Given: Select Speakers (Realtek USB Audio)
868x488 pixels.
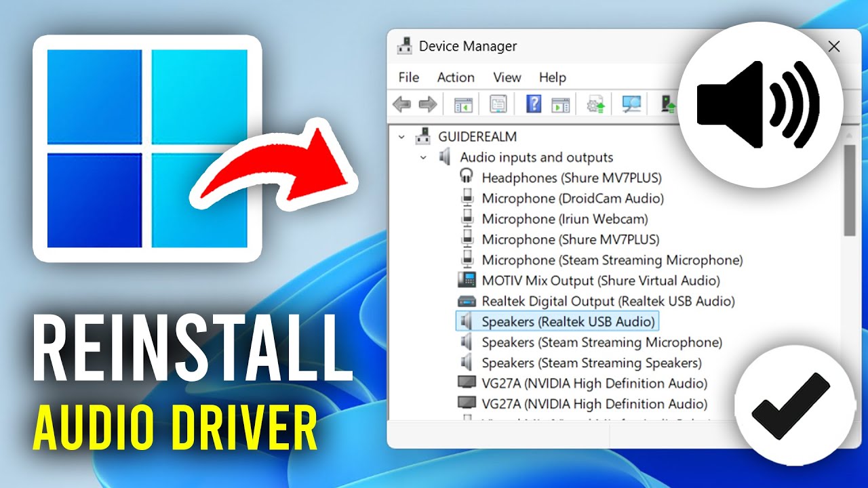Looking at the screenshot, I should pyautogui.click(x=568, y=321).
